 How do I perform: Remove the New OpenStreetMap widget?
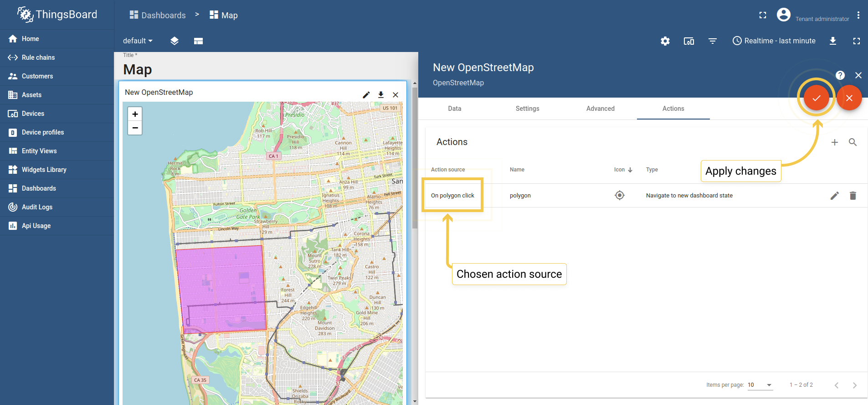(395, 95)
